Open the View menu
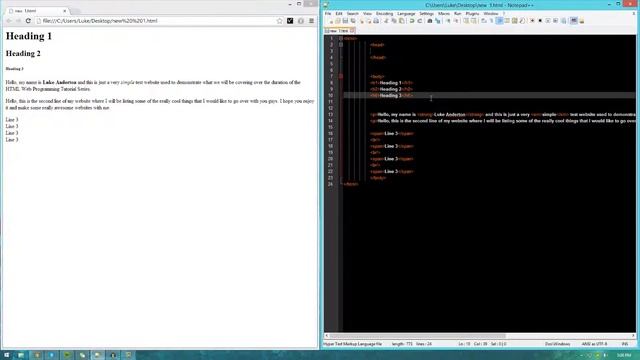Screen dimensions: 640x360 click(367, 13)
